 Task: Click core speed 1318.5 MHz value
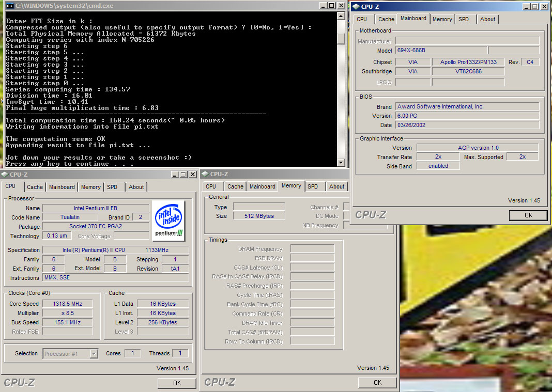[68, 304]
